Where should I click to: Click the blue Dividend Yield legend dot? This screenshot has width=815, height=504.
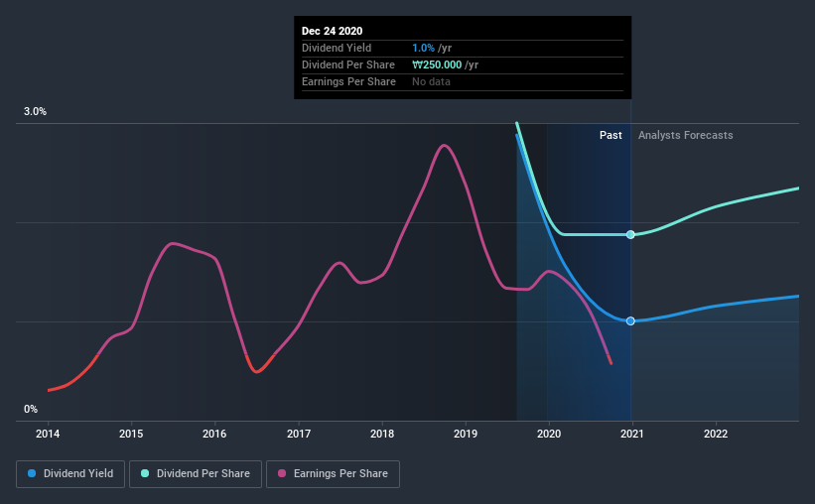click(32, 473)
